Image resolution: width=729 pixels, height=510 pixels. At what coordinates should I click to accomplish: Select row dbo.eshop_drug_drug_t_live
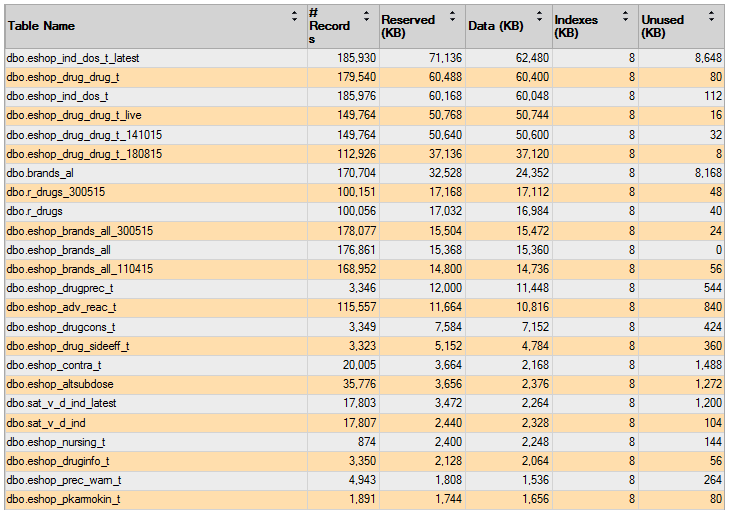364,115
